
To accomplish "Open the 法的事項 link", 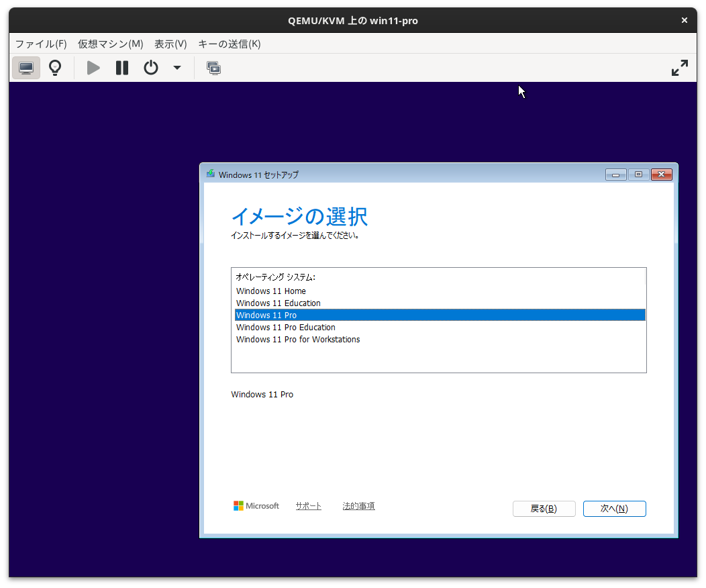I will [x=358, y=505].
